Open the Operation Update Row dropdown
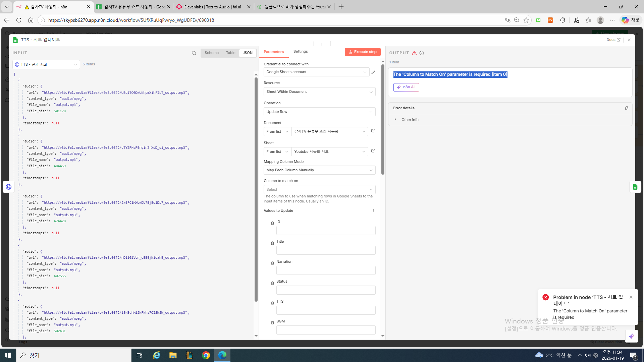This screenshot has height=362, width=644. tap(319, 112)
